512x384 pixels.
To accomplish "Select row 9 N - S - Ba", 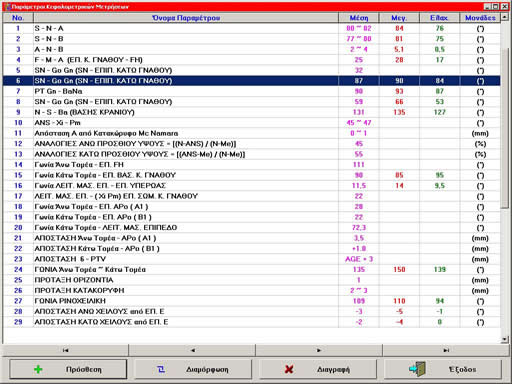I will [x=252, y=112].
